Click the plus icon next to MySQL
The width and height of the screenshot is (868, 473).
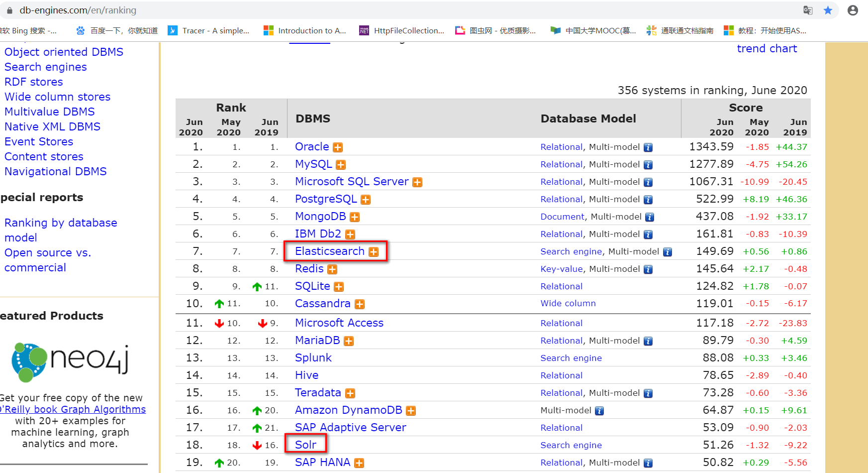(x=341, y=165)
